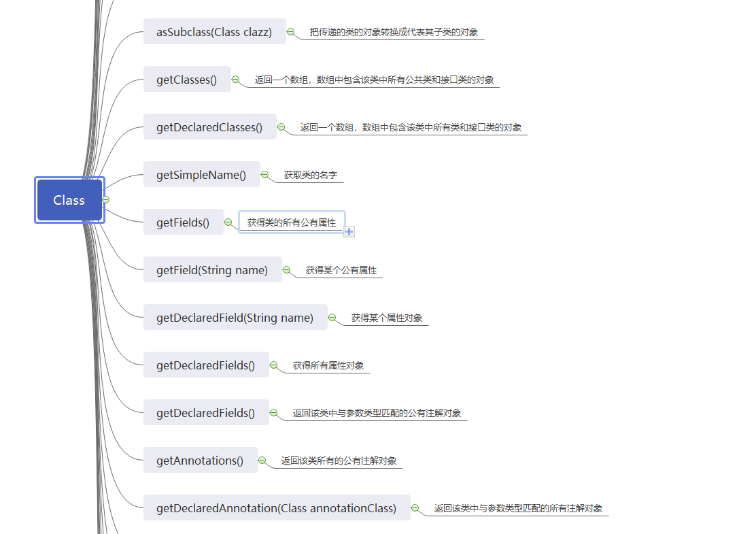
Task: Select the asSubclass(Class clazz) node
Action: coord(214,32)
